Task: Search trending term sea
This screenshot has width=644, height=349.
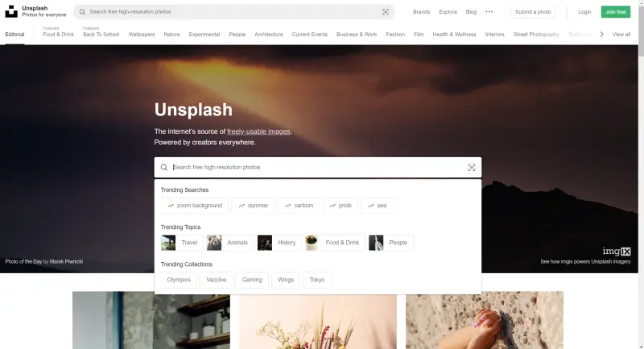Action: pyautogui.click(x=377, y=206)
